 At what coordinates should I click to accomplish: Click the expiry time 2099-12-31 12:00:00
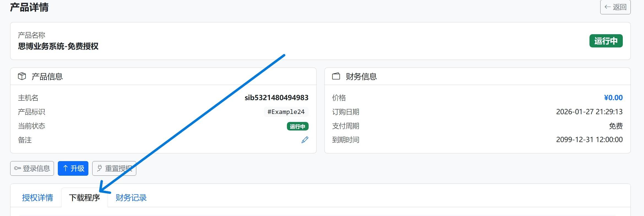coord(589,140)
